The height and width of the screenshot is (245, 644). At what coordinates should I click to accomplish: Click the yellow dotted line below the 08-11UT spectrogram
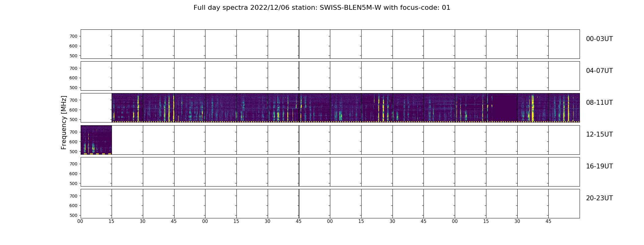(x=346, y=122)
